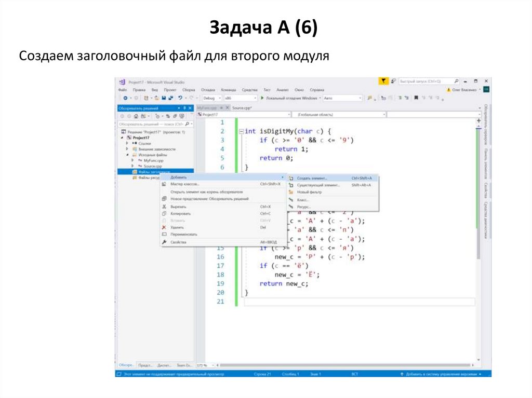
Task: Click Мастер классов in context menu
Action: click(x=223, y=184)
